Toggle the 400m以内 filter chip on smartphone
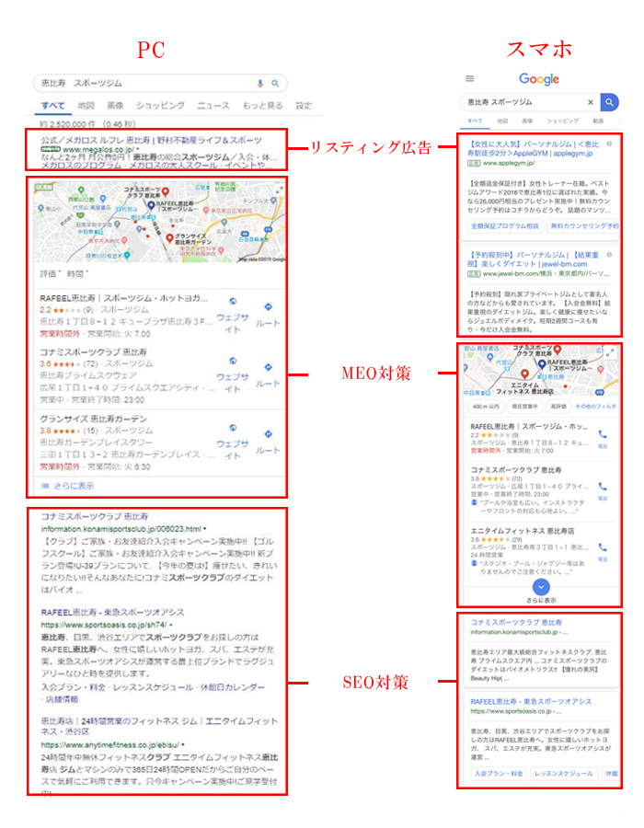Viewport: 644px width, 828px height. pyautogui.click(x=486, y=407)
